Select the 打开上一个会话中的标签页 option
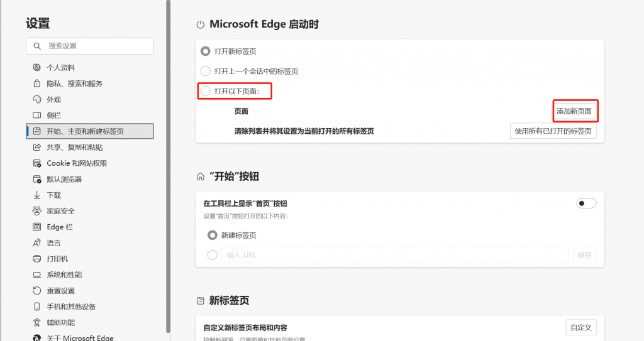 205,72
